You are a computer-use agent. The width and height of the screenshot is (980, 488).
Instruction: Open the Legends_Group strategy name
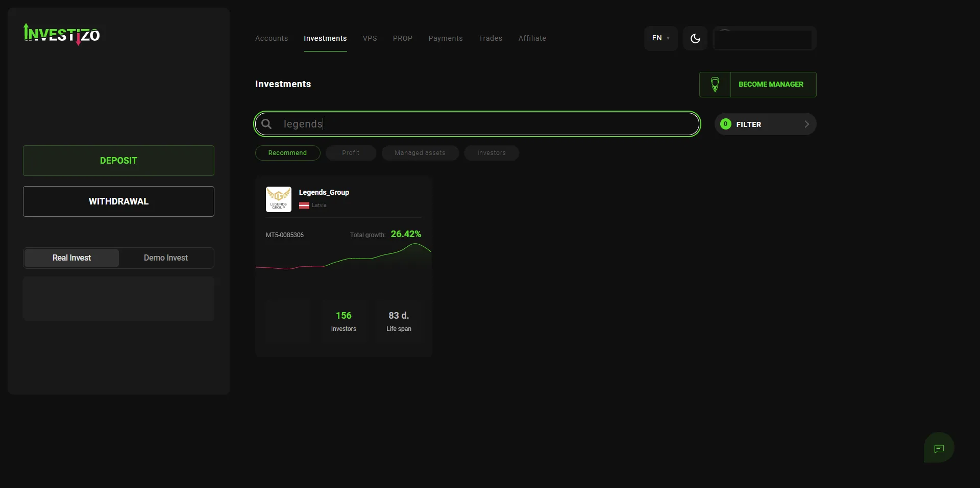[x=324, y=192]
